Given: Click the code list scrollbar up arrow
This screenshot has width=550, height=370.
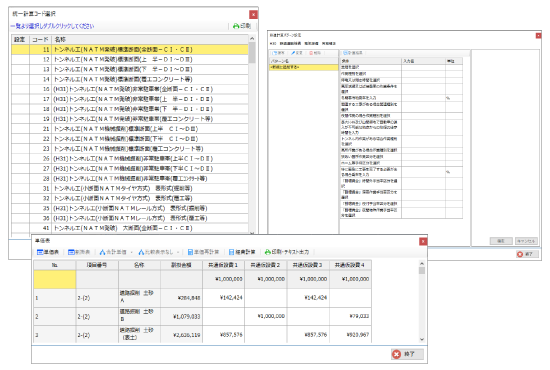Looking at the screenshot, I should (252, 38).
